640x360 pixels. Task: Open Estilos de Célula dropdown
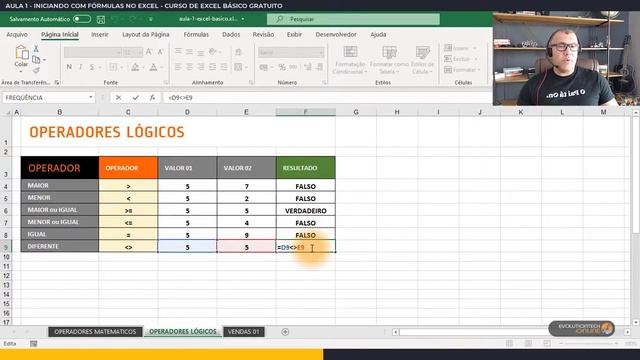coord(422,60)
